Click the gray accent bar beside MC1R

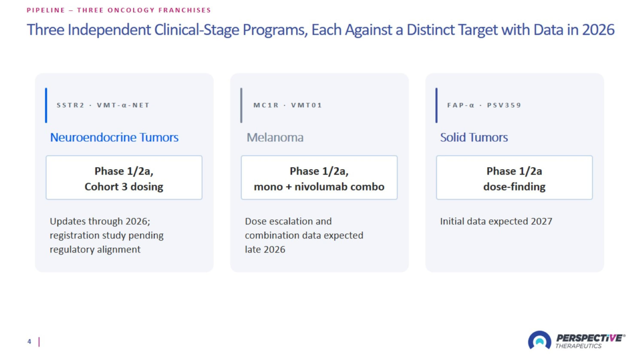coord(241,105)
